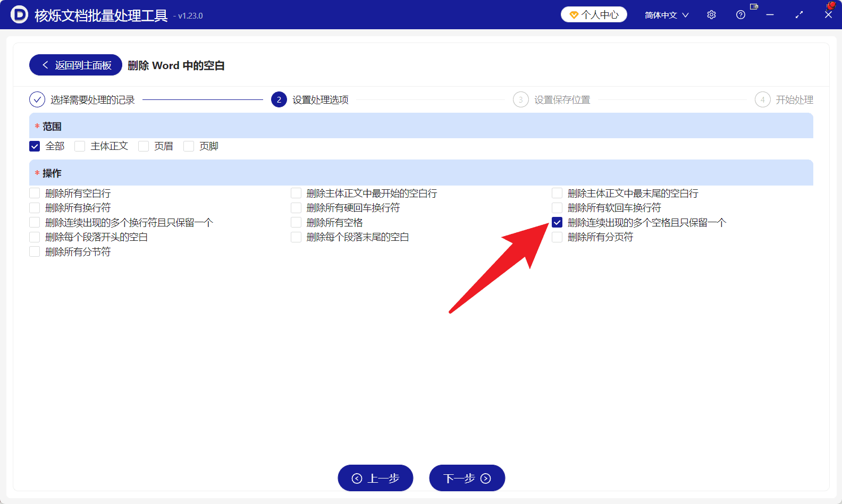Select step 2 设置处理选项

(x=310, y=99)
